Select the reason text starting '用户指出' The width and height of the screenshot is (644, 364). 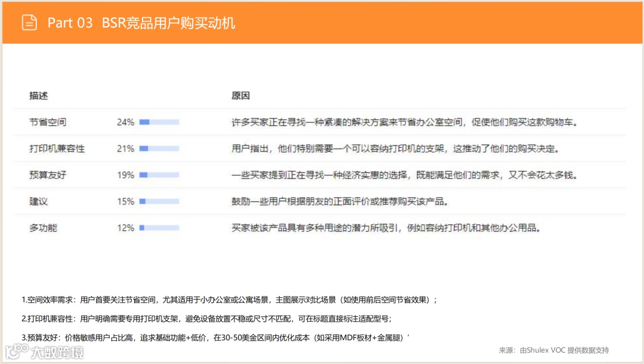click(x=395, y=149)
